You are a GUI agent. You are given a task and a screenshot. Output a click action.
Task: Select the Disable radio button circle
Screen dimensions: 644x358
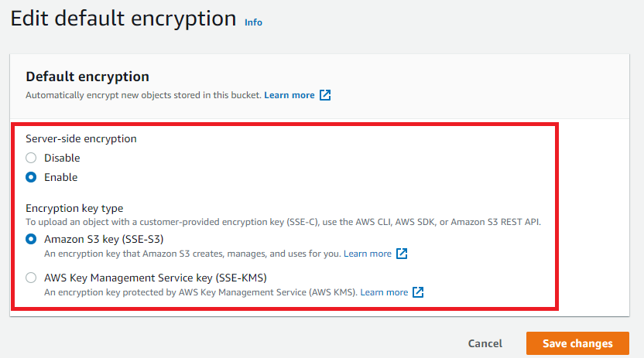[31, 158]
